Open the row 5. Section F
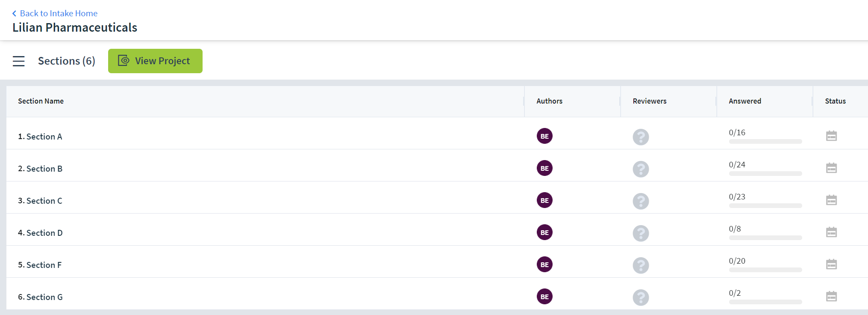The image size is (868, 315). [x=437, y=262]
